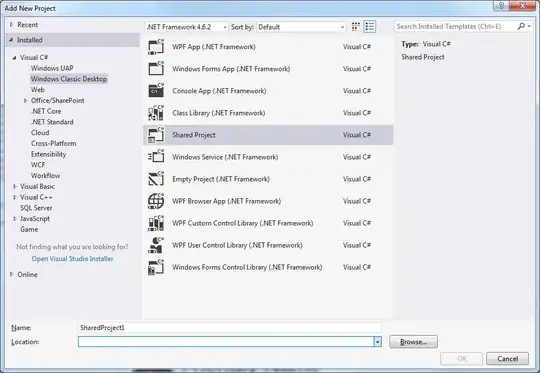Collapse the Visual C# tree node
The height and width of the screenshot is (373, 540).
point(14,58)
